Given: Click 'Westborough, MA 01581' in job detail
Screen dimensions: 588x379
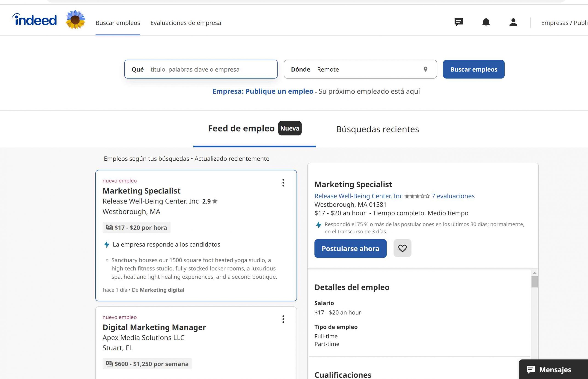Looking at the screenshot, I should coord(350,204).
